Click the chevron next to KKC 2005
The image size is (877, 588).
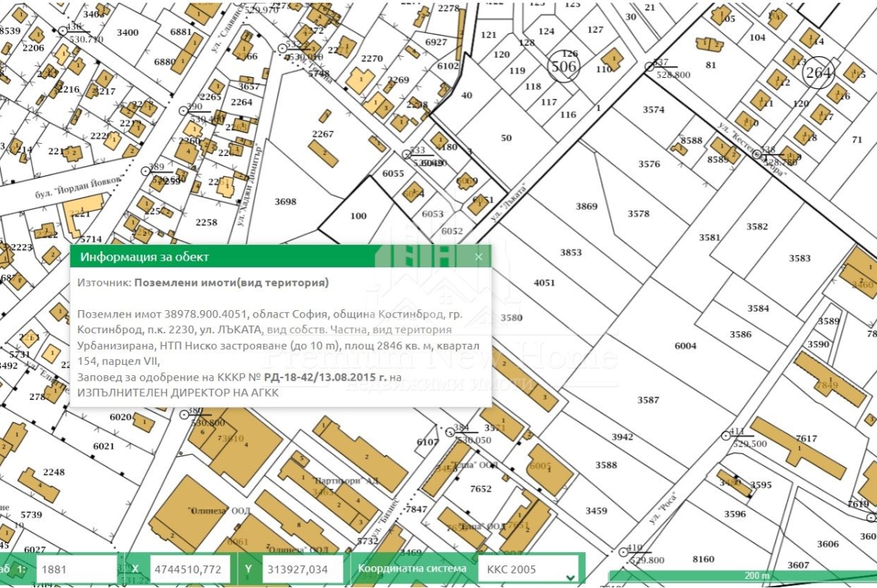[570, 578]
